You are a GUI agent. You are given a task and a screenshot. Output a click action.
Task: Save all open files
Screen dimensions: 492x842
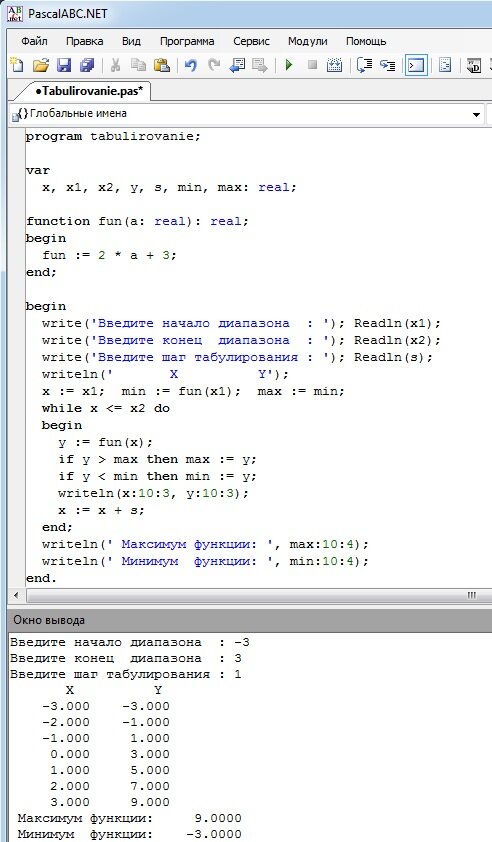[x=87, y=66]
